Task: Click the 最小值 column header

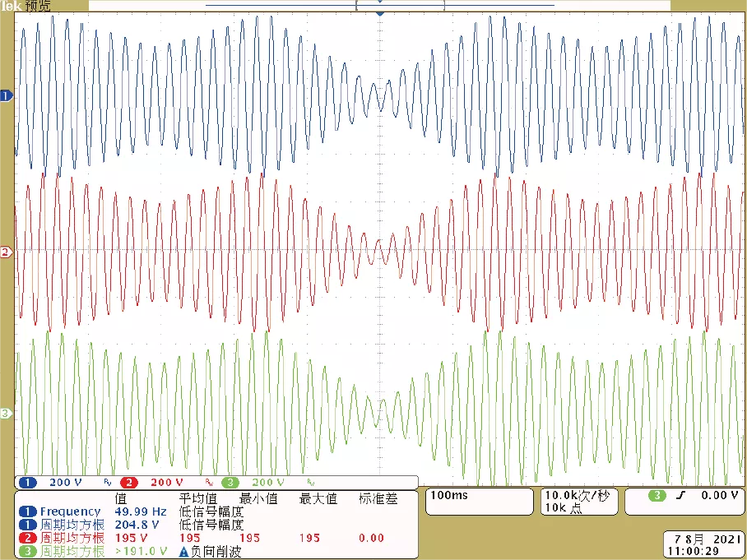Action: click(258, 499)
